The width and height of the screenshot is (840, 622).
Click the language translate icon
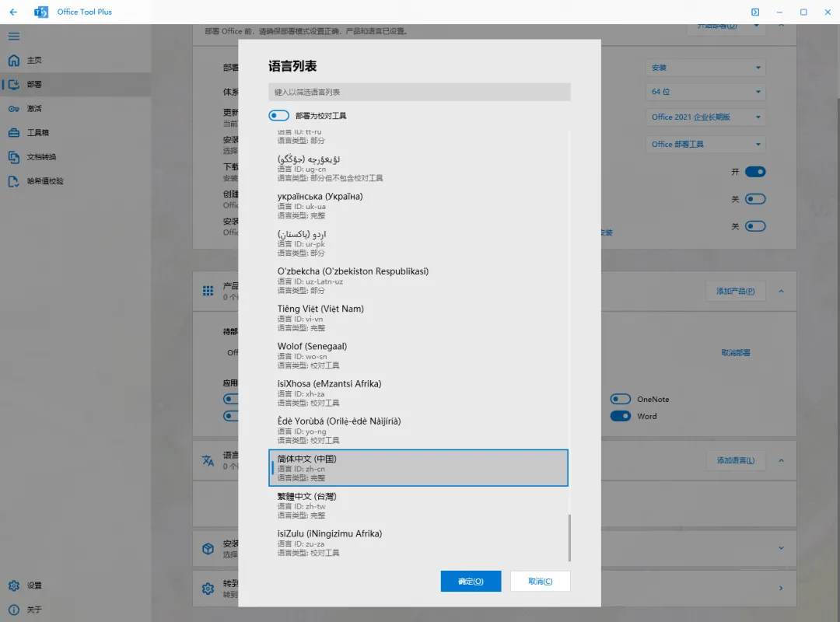[208, 460]
